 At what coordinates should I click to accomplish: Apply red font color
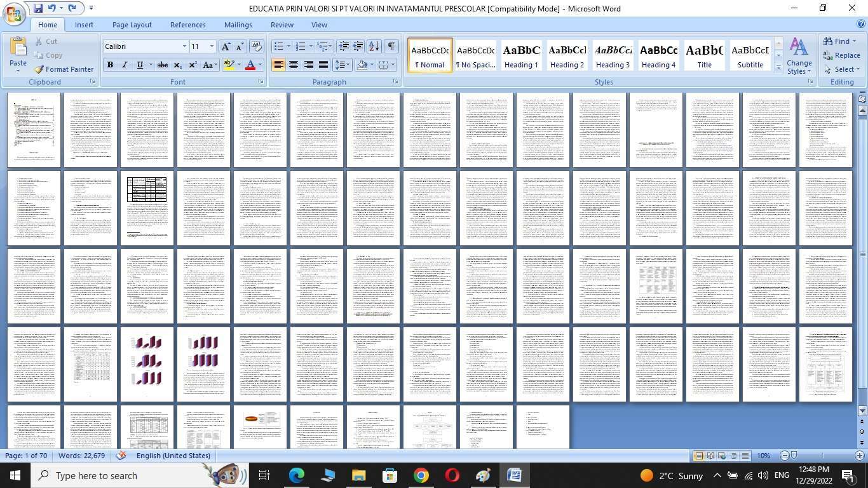click(x=250, y=65)
